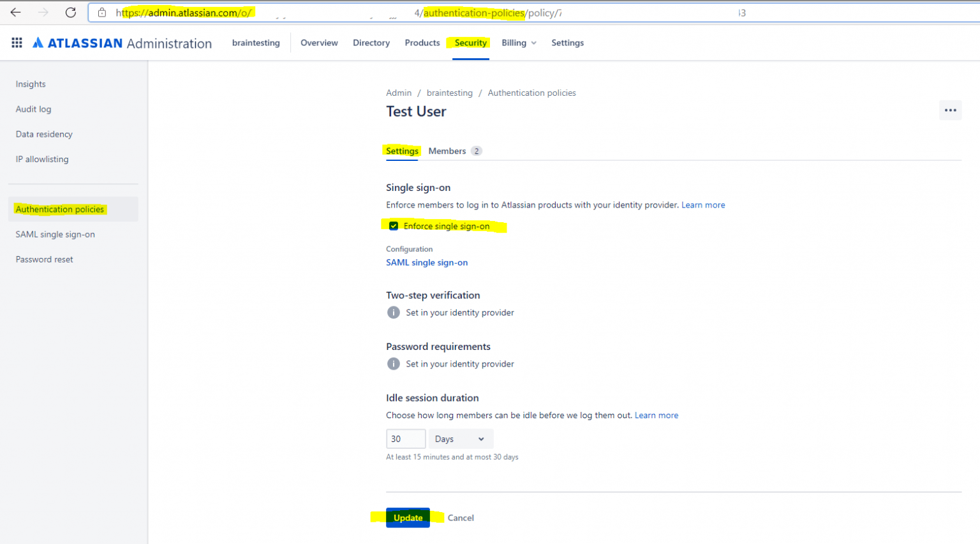Switch to the Members tab
The width and height of the screenshot is (980, 544).
click(447, 151)
